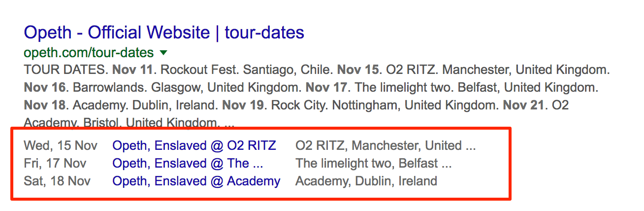
Task: Select the Wed, 15 Nov event date
Action: click(61, 145)
